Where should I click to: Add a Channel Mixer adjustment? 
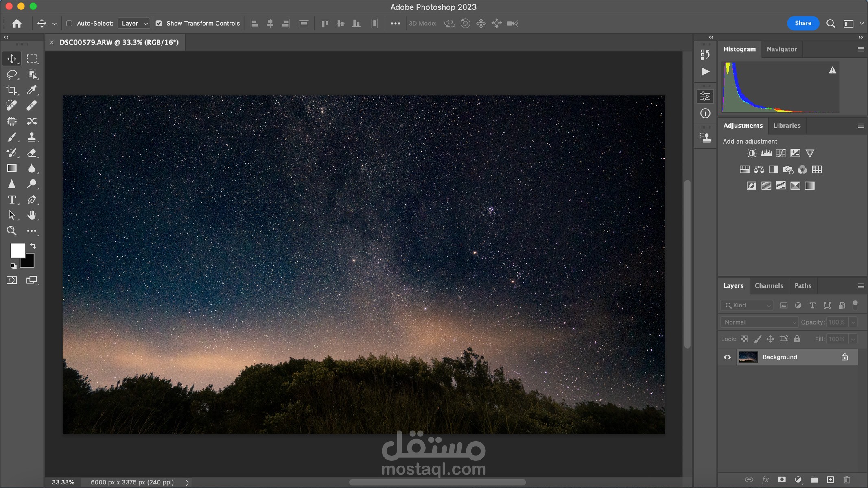(x=802, y=170)
